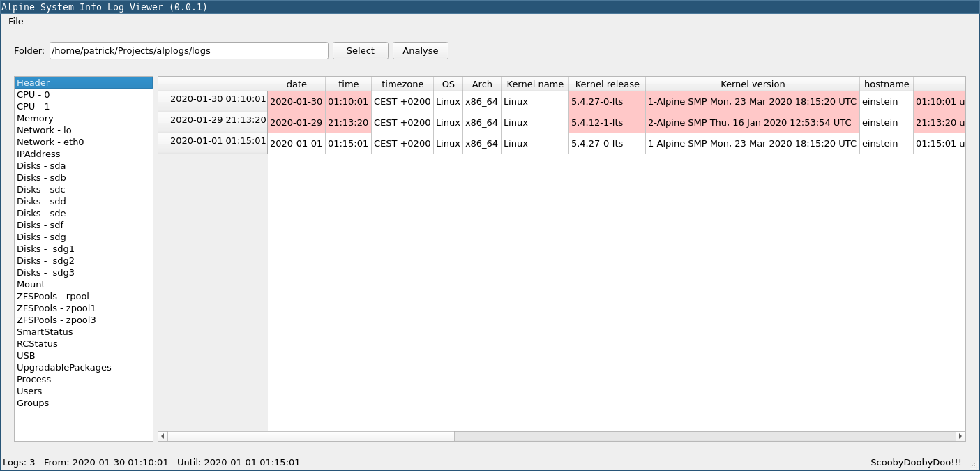The height and width of the screenshot is (471, 980).
Task: Click the ScoobyDoobyDoo!!! status text
Action: tap(916, 463)
